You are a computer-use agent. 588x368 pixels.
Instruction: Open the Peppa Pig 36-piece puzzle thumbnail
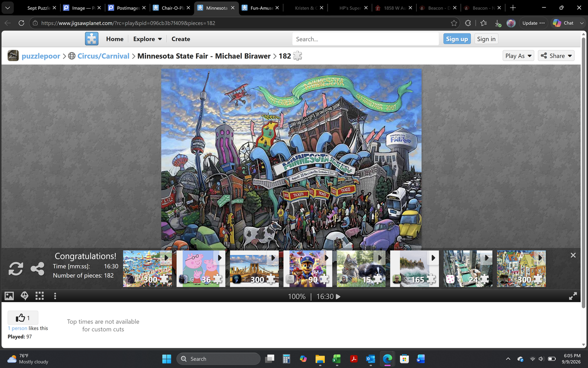pos(201,269)
